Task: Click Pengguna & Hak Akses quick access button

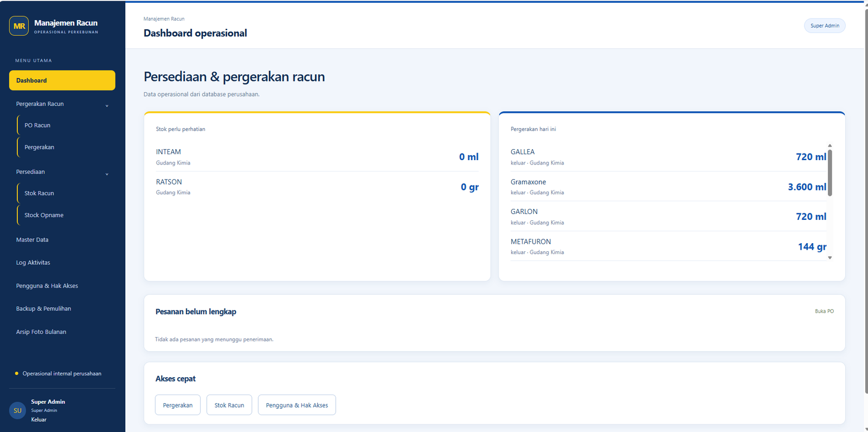Action: click(297, 405)
